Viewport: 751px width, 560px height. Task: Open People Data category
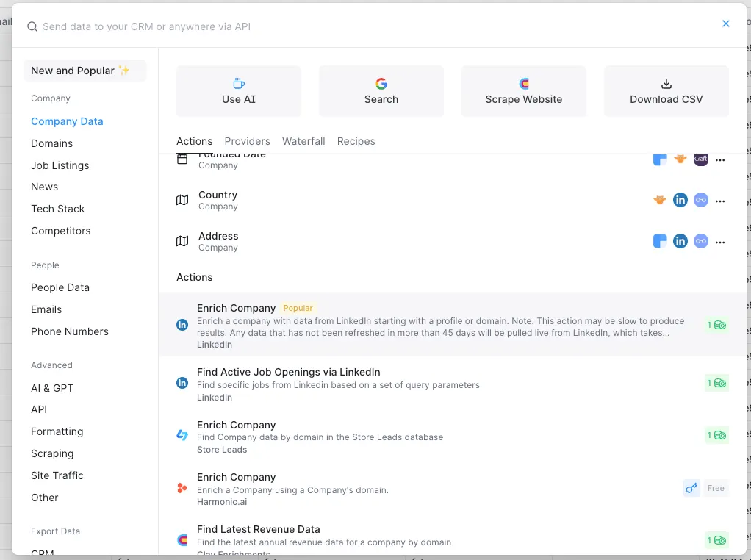point(60,287)
